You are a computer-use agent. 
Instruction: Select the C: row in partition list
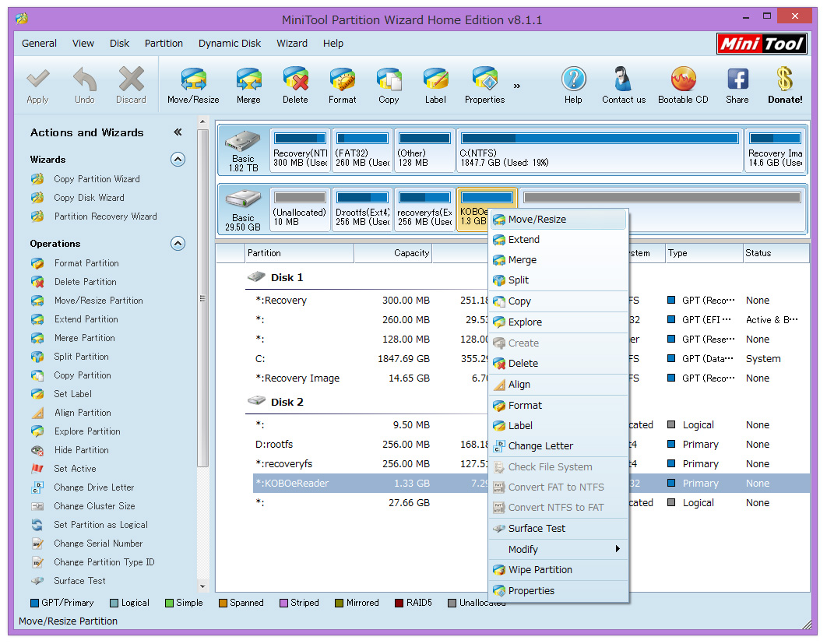pos(530,359)
